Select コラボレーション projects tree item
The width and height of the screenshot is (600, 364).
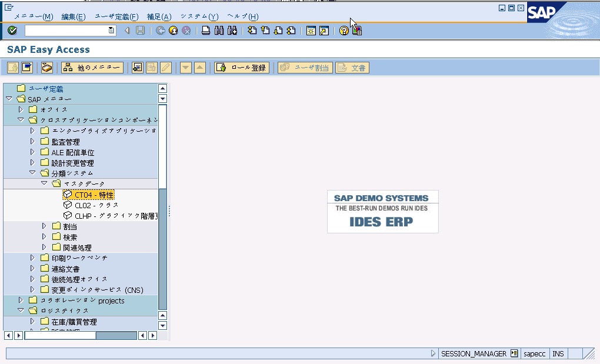82,300
